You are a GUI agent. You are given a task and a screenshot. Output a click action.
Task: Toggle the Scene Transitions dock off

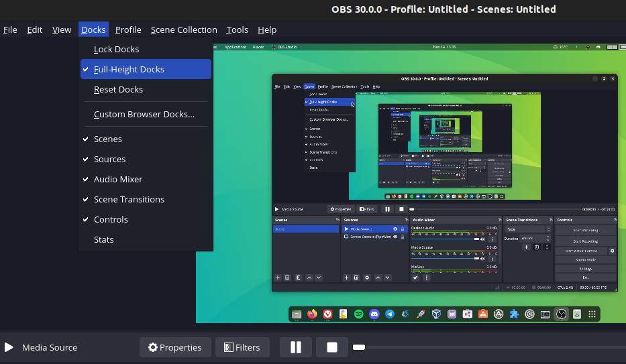click(x=129, y=199)
